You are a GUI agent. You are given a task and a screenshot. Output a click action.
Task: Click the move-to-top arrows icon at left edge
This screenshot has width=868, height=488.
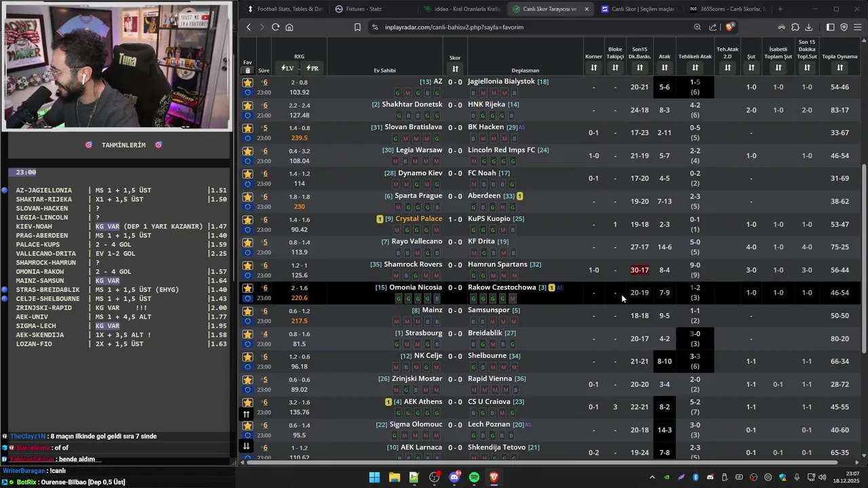click(247, 414)
